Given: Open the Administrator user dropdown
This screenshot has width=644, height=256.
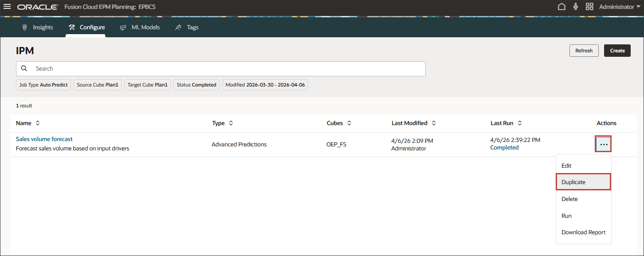Looking at the screenshot, I should click(x=620, y=7).
